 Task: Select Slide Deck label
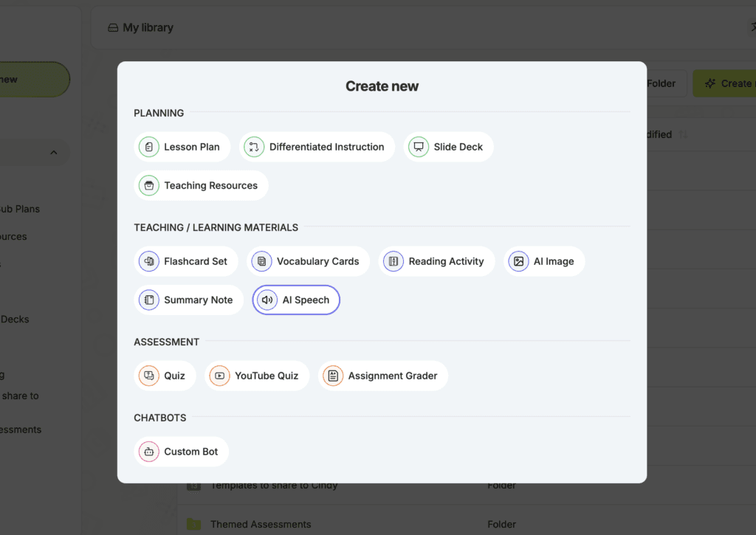point(458,147)
